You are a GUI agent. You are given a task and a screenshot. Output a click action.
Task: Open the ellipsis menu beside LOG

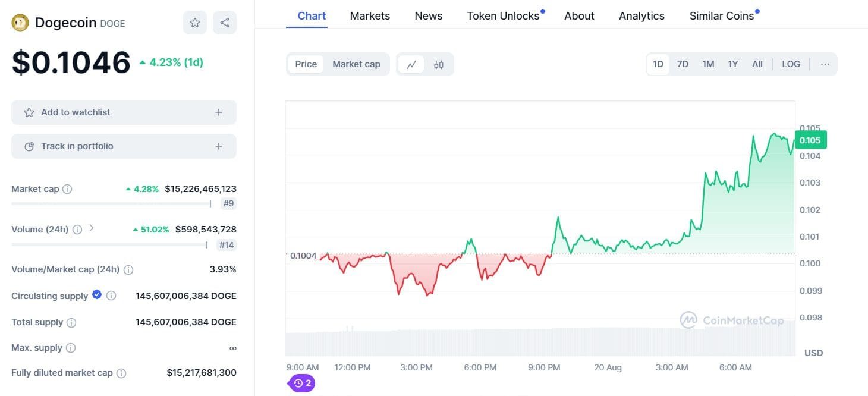click(825, 64)
